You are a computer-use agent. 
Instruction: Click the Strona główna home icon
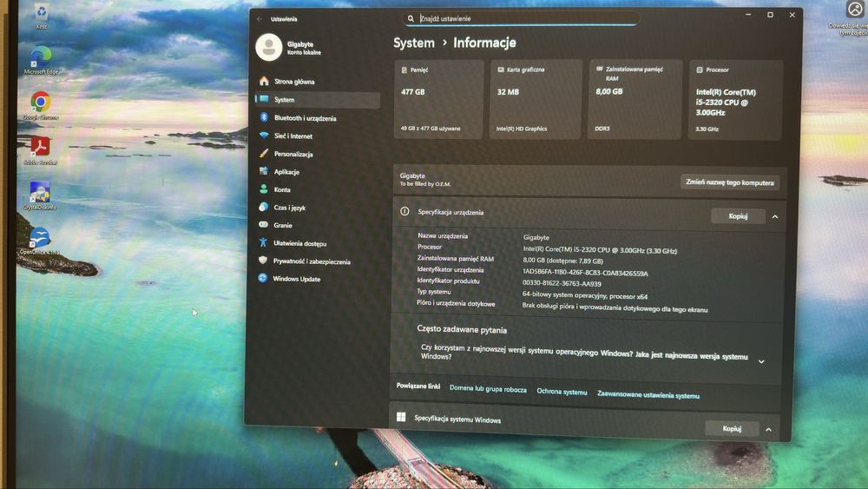coord(264,82)
